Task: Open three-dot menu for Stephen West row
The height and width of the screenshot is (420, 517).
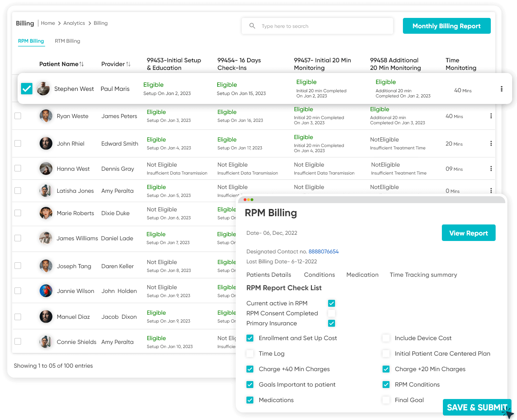Action: [x=501, y=89]
